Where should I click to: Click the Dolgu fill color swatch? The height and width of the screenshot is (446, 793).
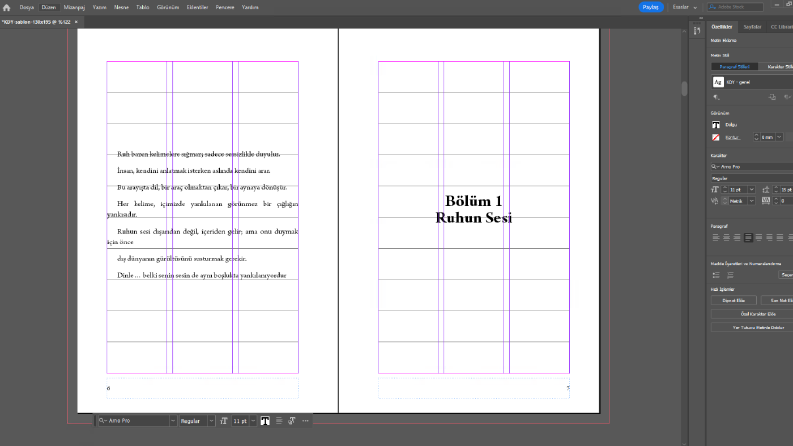pos(716,125)
